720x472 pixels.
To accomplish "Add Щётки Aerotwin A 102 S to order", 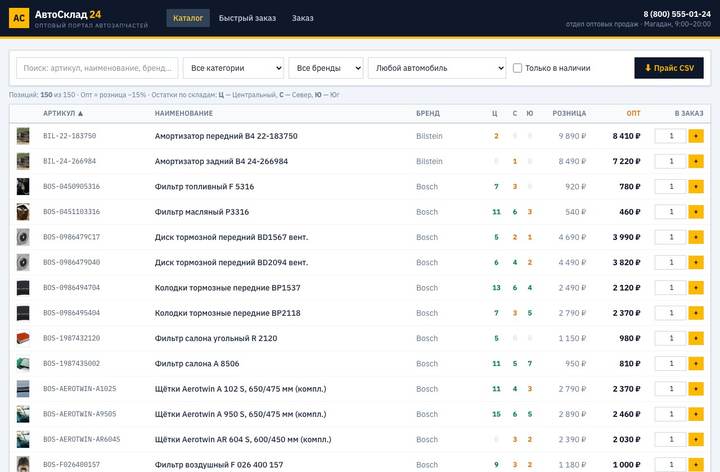I will click(696, 388).
